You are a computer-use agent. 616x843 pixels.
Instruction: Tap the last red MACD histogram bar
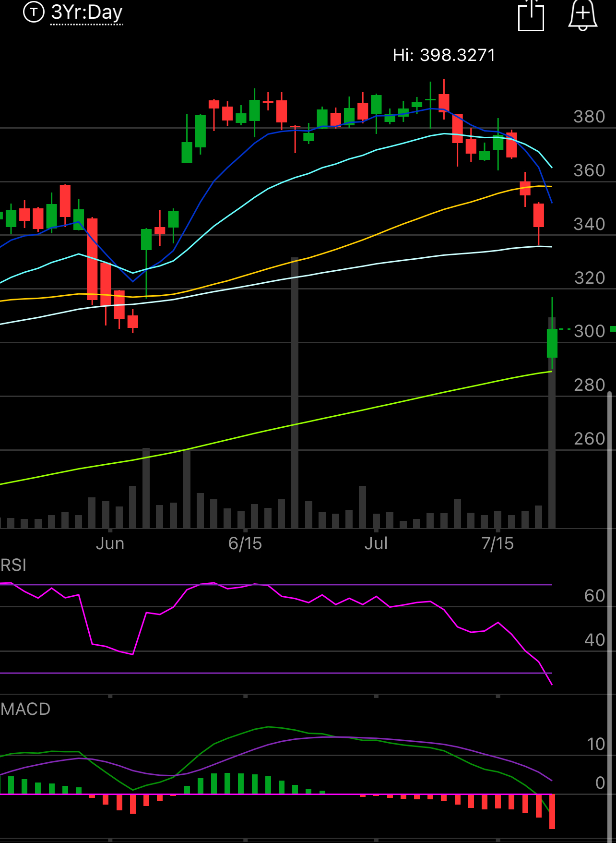pos(552,811)
